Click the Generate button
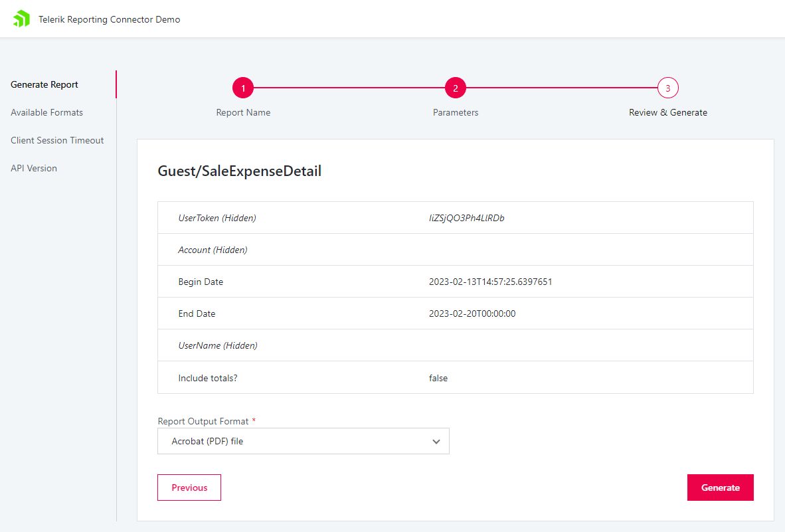 point(721,488)
